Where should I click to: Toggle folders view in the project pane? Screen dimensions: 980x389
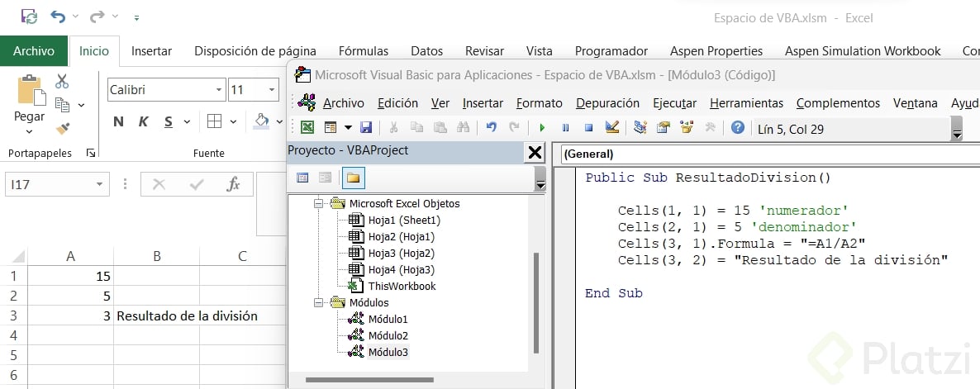[x=353, y=178]
